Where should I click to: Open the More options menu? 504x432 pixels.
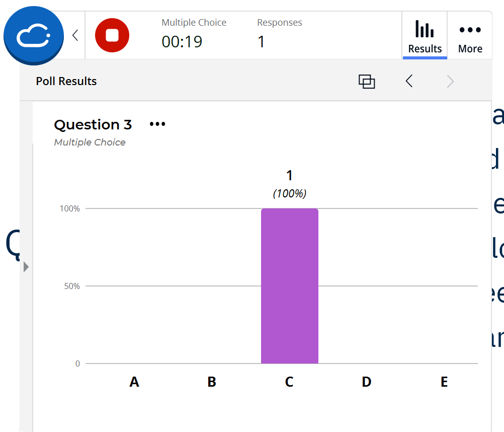point(470,35)
